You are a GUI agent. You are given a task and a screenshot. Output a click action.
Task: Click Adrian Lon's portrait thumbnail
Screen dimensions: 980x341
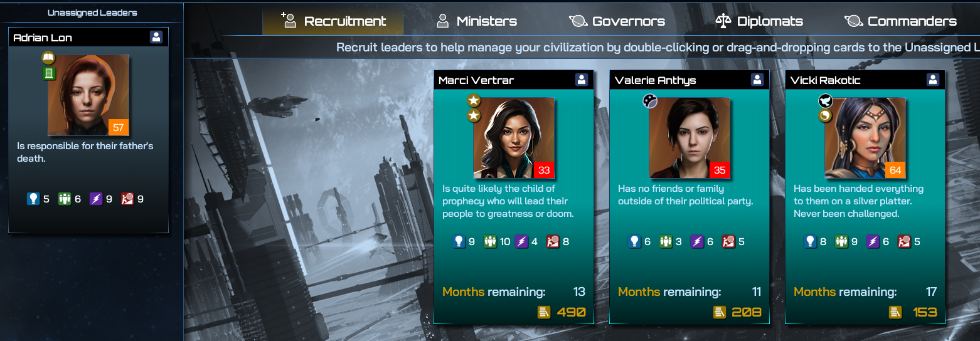pos(88,95)
